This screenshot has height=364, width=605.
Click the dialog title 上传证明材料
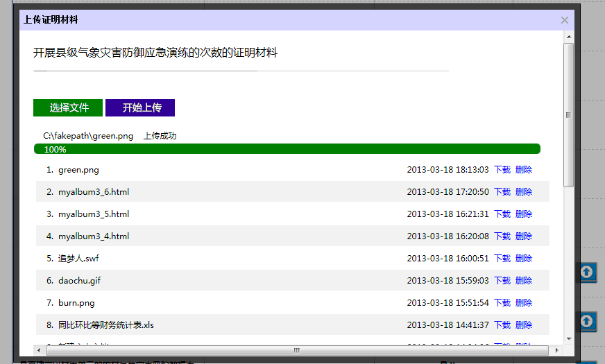pos(51,19)
